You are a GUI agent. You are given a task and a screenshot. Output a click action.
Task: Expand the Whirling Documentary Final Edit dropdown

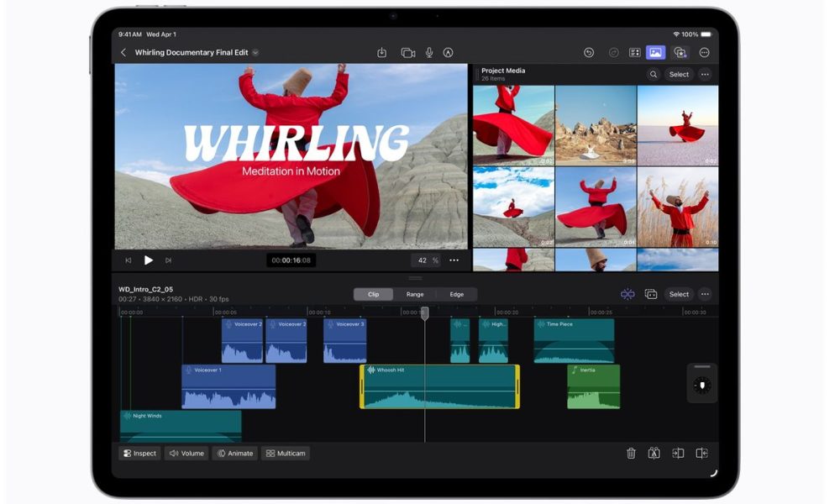(x=255, y=52)
